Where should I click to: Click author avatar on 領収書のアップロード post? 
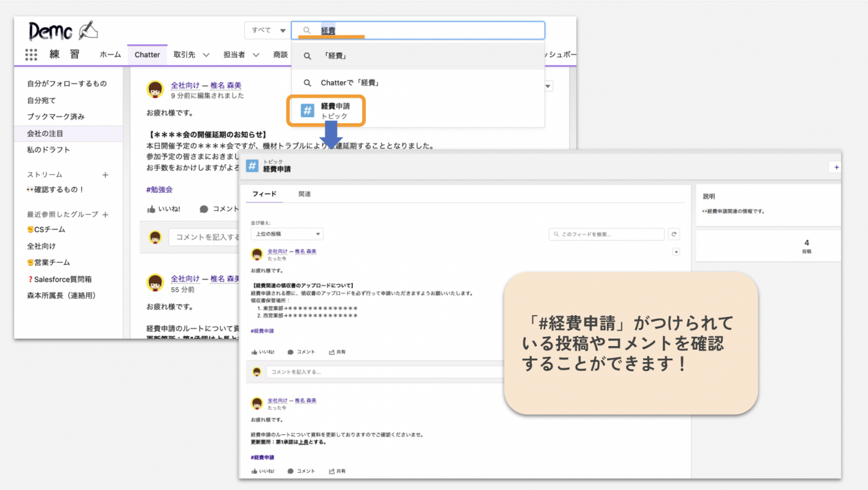[257, 254]
